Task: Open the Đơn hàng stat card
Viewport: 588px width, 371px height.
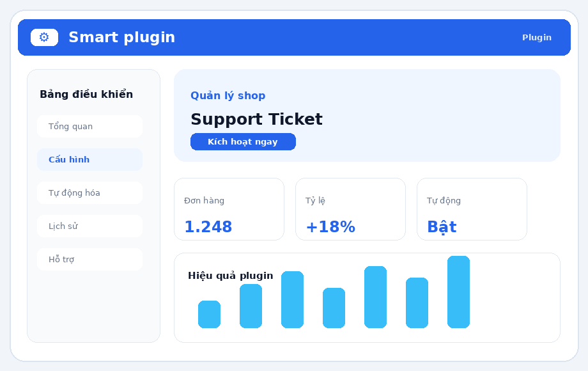Action: click(x=229, y=209)
